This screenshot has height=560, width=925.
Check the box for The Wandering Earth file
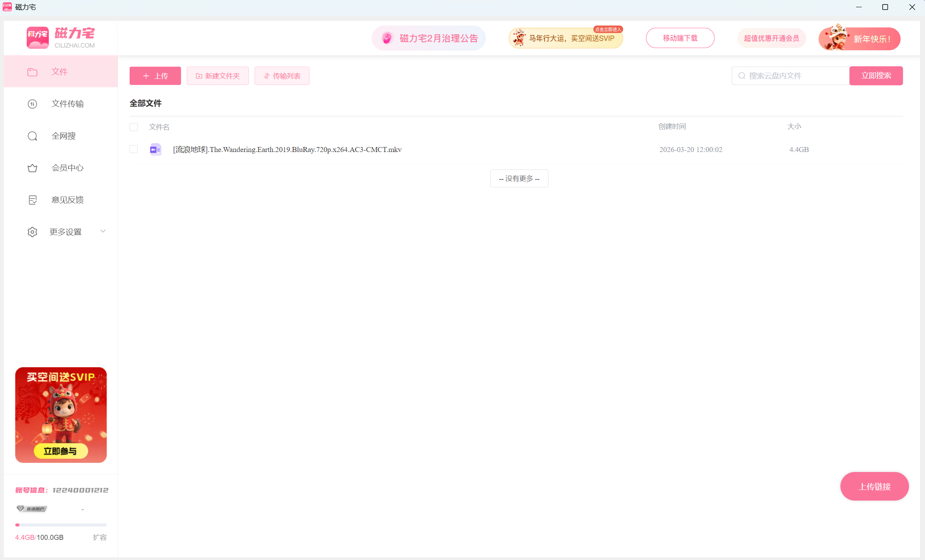[133, 149]
